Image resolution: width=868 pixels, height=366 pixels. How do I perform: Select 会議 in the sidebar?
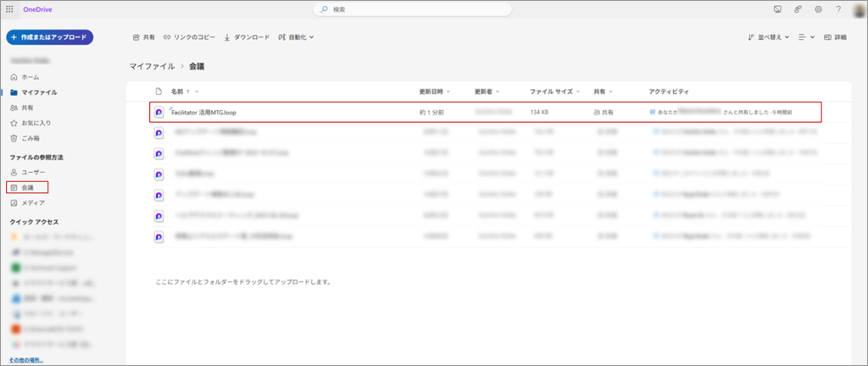(27, 187)
